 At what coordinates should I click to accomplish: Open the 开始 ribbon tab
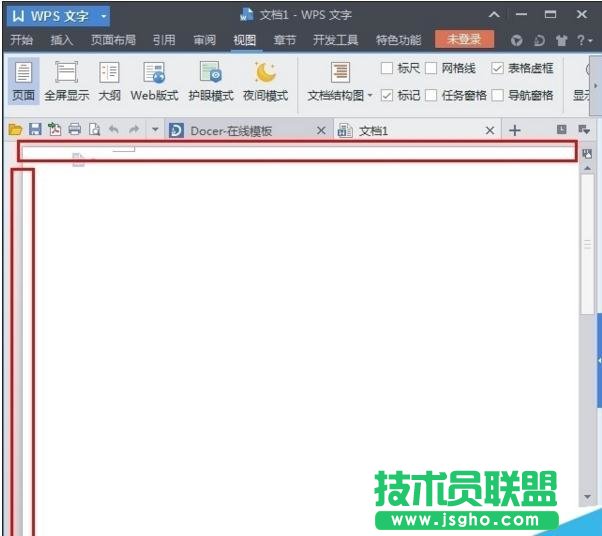22,40
